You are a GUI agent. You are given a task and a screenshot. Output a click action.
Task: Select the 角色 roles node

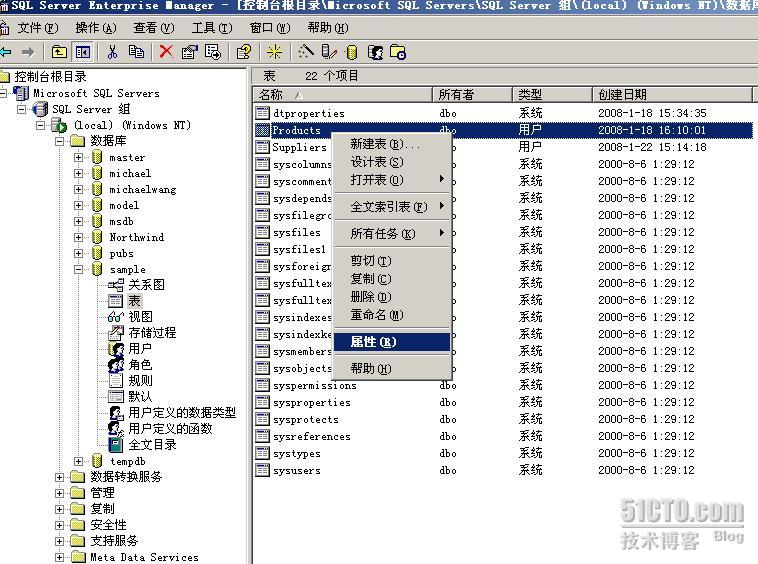140,364
